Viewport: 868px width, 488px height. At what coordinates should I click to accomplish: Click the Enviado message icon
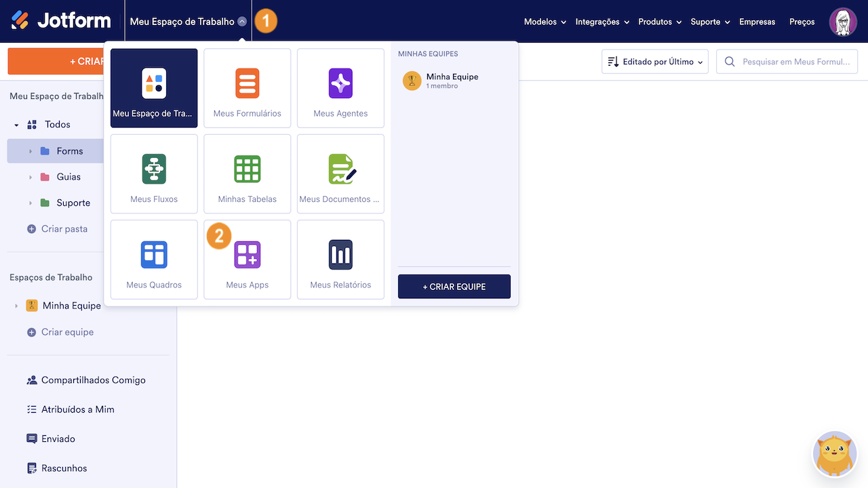pos(32,439)
